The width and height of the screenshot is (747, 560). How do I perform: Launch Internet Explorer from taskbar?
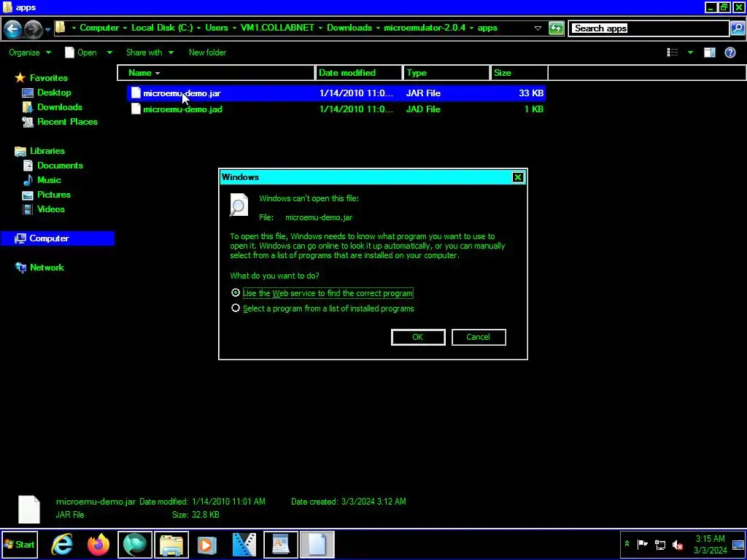click(62, 545)
